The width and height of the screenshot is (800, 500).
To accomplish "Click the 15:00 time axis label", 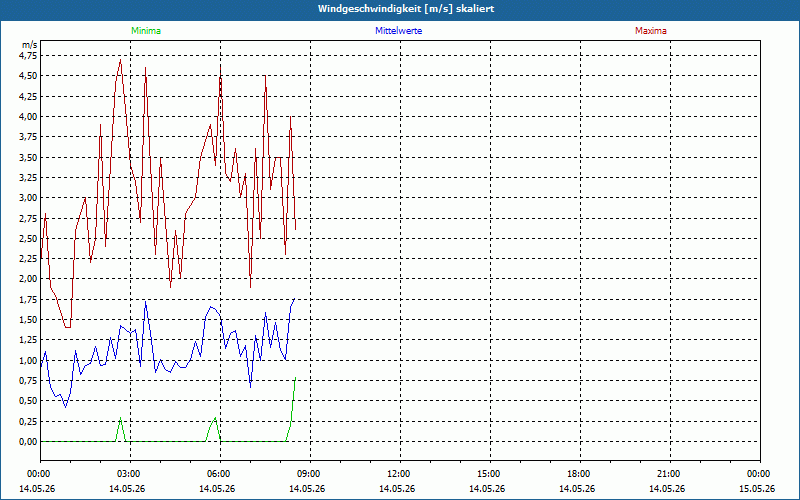I will 490,474.
